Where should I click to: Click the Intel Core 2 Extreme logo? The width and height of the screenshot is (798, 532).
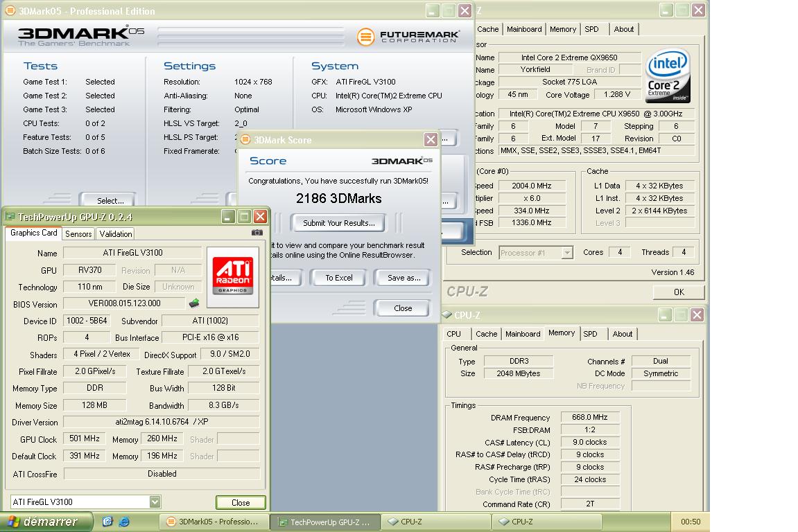(668, 76)
